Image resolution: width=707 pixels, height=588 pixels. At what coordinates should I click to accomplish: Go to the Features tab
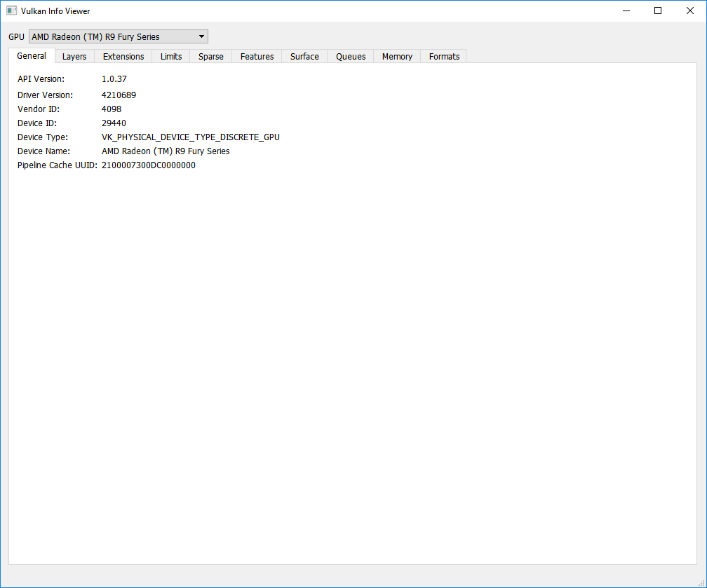point(257,56)
